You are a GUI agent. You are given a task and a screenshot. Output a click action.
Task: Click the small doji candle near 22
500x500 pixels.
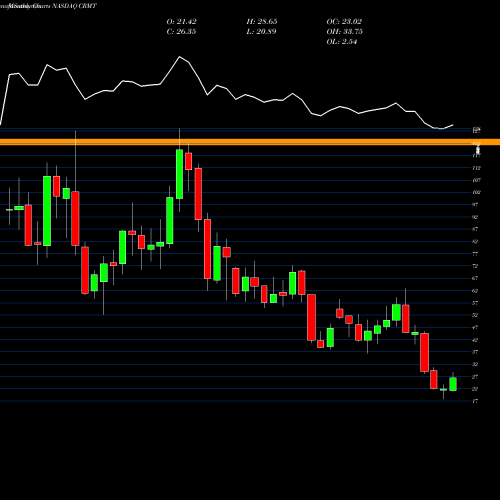click(443, 389)
